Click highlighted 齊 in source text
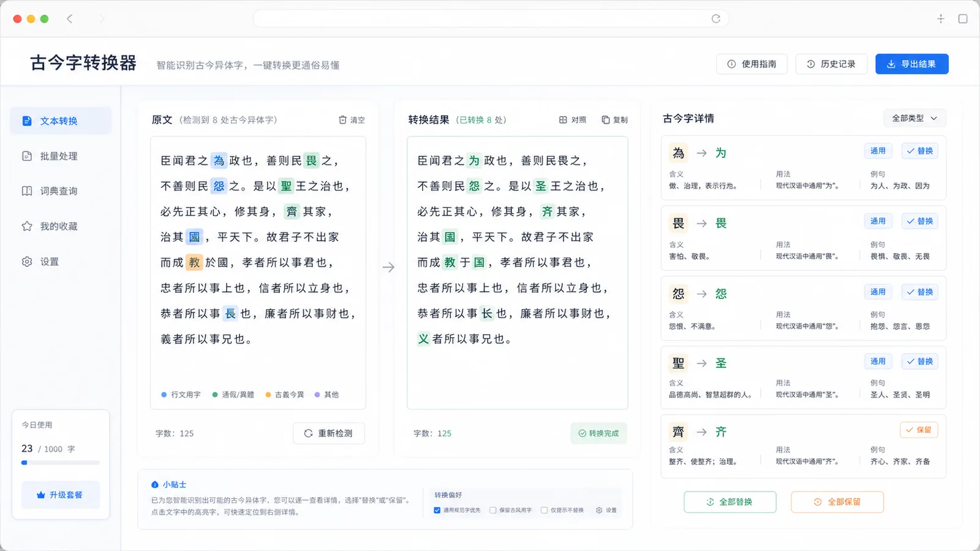 tap(292, 211)
